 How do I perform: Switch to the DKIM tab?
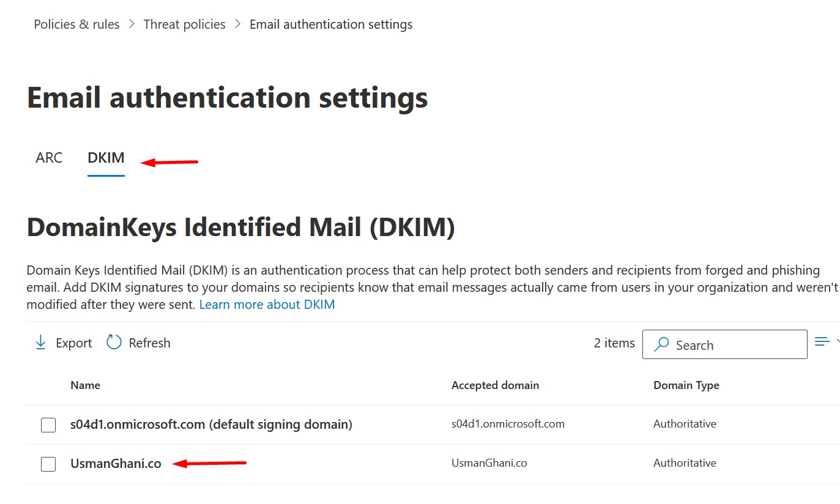[x=105, y=157]
